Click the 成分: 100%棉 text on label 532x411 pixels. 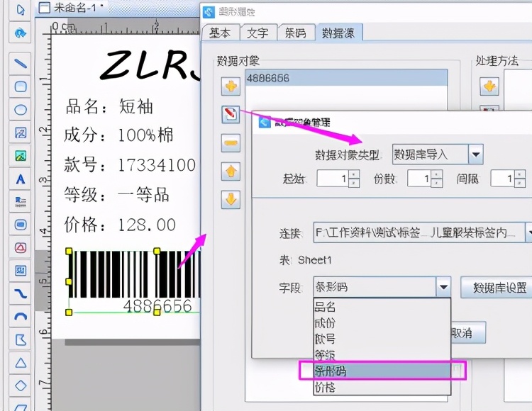click(x=118, y=135)
